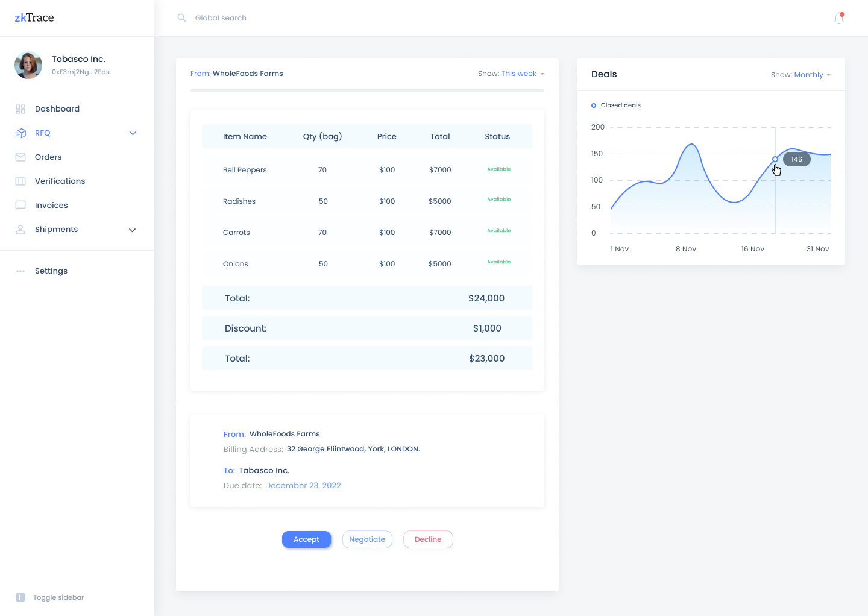Click the Settings three-dots icon
This screenshot has height=616, width=868.
(20, 271)
